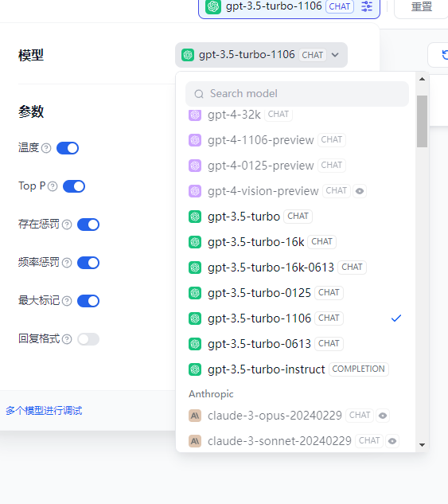Click the OpenAI logo in the top model chip

tap(213, 6)
